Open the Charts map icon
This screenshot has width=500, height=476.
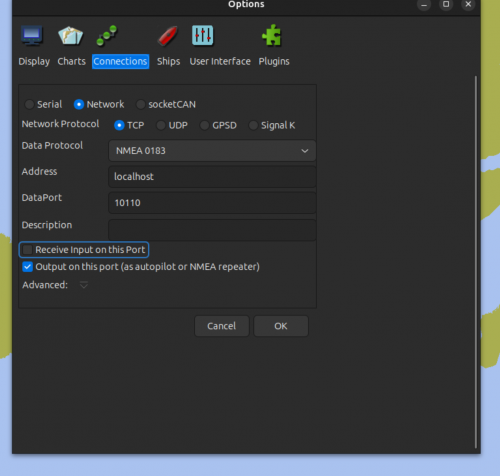70,35
